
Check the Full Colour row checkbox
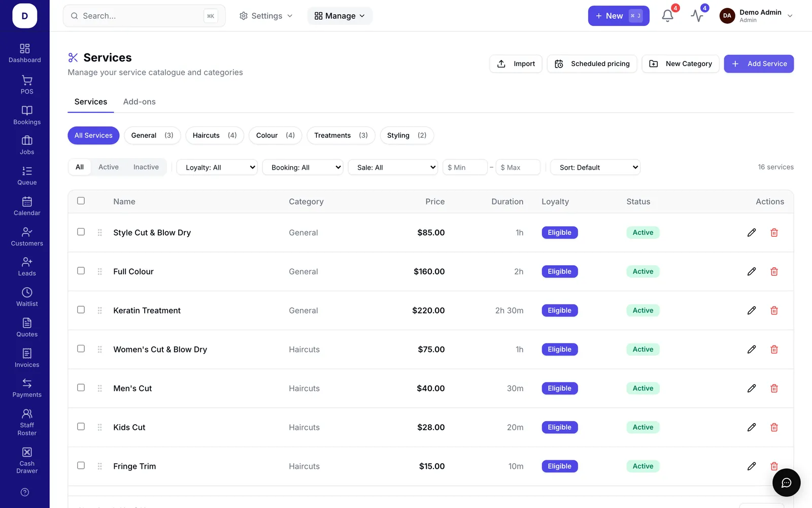(81, 271)
